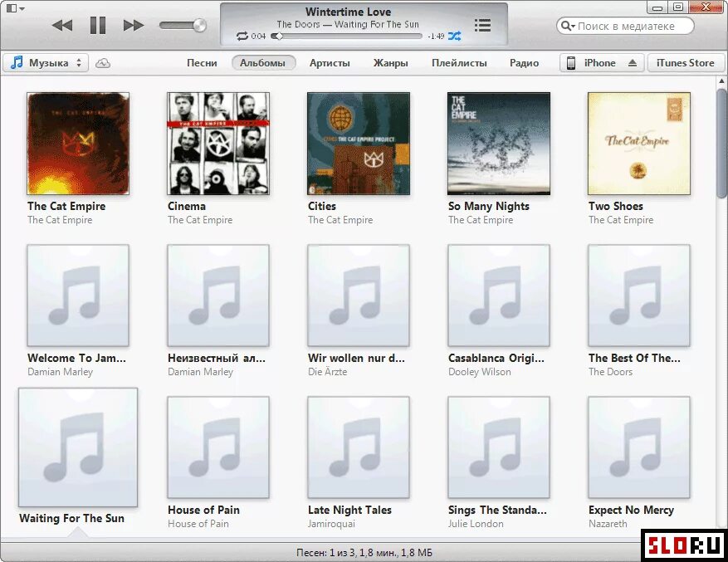Click Damian Marley under Welcome To Jam...
The height and width of the screenshot is (562, 728).
coord(60,372)
